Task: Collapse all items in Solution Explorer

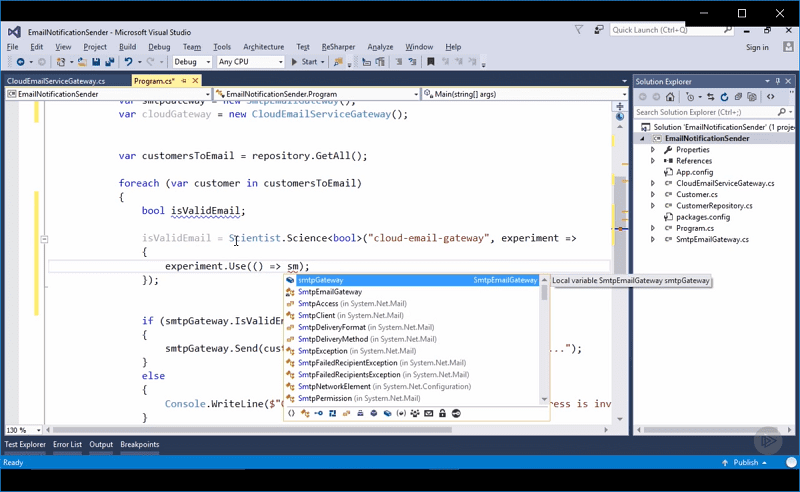Action: point(738,96)
